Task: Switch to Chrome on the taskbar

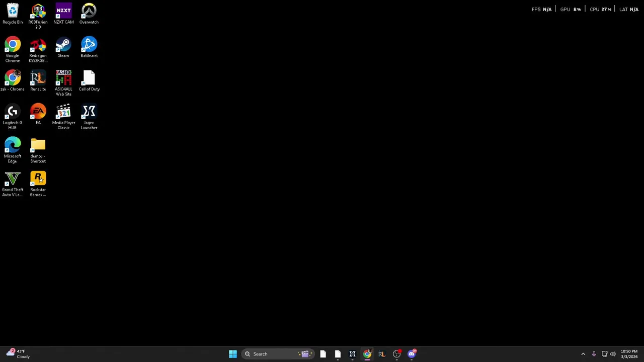Action: (x=367, y=354)
